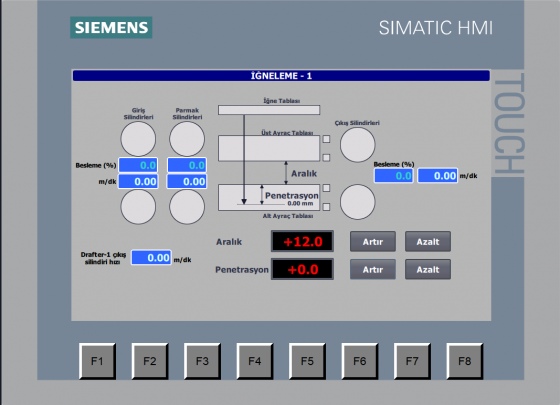The width and height of the screenshot is (560, 405).
Task: Edit Giriş Silindirleri Besleme (%) field
Action: pos(138,165)
